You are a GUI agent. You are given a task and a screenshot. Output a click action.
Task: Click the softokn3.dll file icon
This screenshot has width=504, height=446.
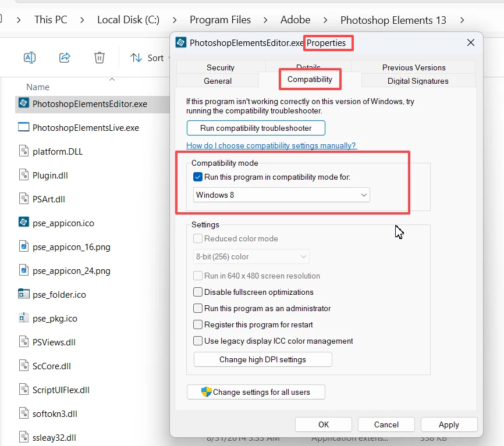[x=24, y=413]
